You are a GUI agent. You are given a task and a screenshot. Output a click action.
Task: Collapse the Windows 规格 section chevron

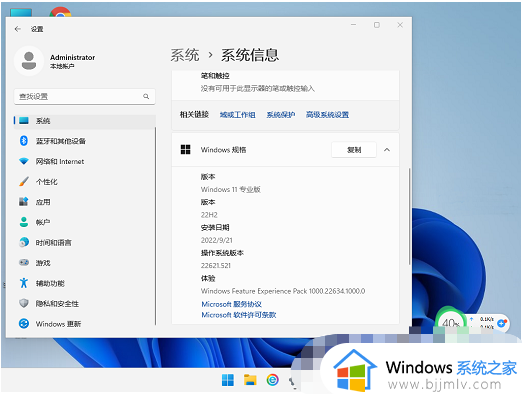pos(387,150)
